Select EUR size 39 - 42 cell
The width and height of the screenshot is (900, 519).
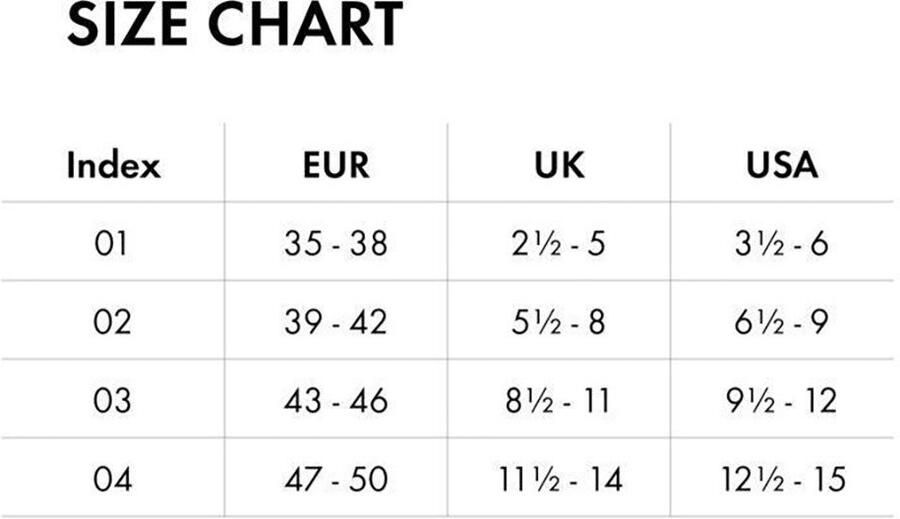(x=336, y=322)
